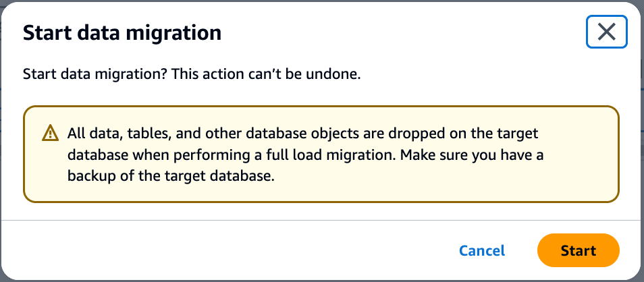Select the 'Start data migration?' question text
This screenshot has width=644, height=282.
(95, 75)
